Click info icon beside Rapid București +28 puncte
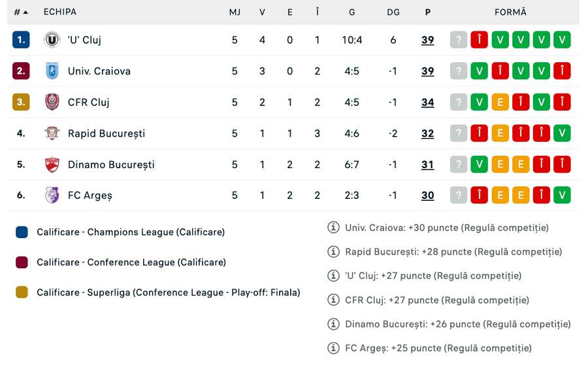Image resolution: width=588 pixels, height=367 pixels. [x=333, y=252]
